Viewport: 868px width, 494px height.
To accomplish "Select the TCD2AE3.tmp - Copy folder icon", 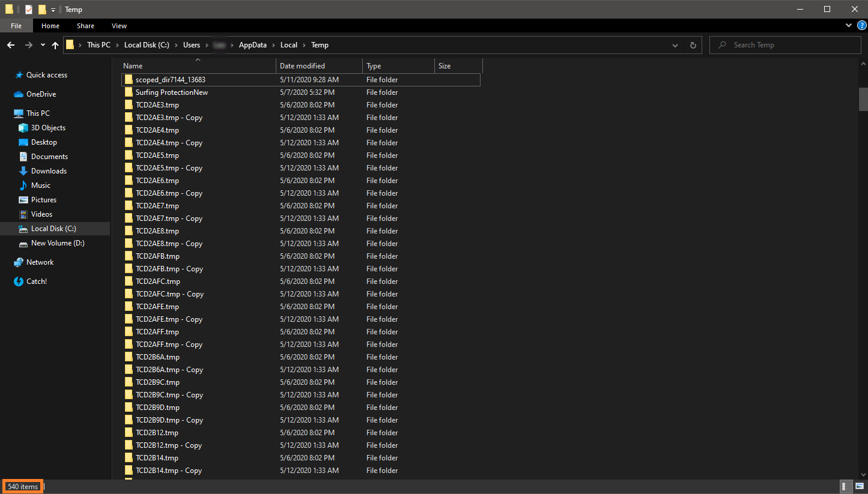I will pos(129,118).
